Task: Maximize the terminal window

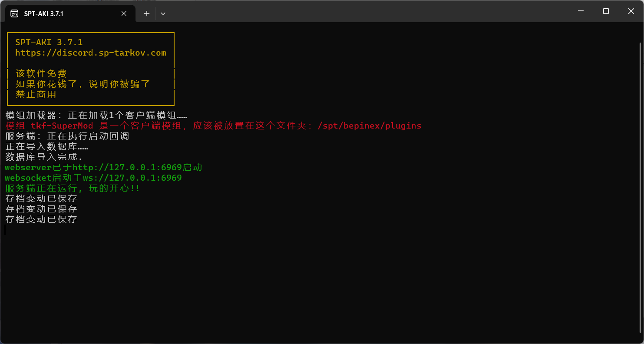Action: [606, 11]
